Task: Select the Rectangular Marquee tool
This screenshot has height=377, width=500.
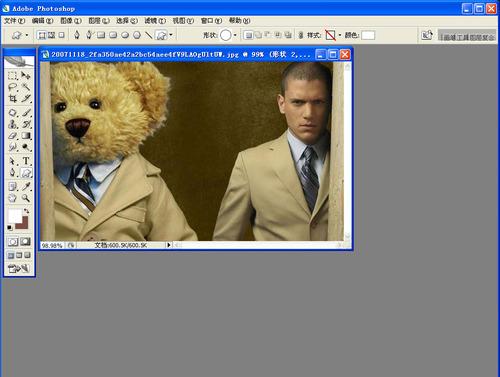Action: point(12,75)
